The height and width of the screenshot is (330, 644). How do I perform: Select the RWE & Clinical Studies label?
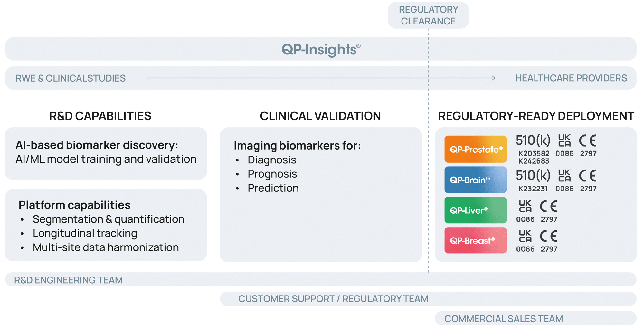[x=71, y=78]
